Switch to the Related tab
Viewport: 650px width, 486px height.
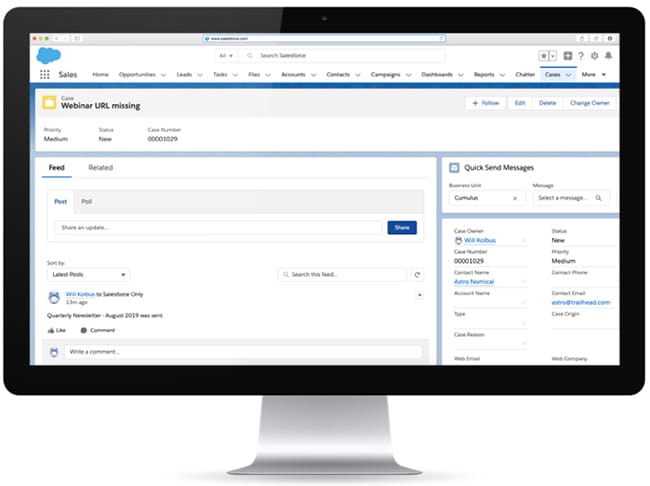coord(100,168)
